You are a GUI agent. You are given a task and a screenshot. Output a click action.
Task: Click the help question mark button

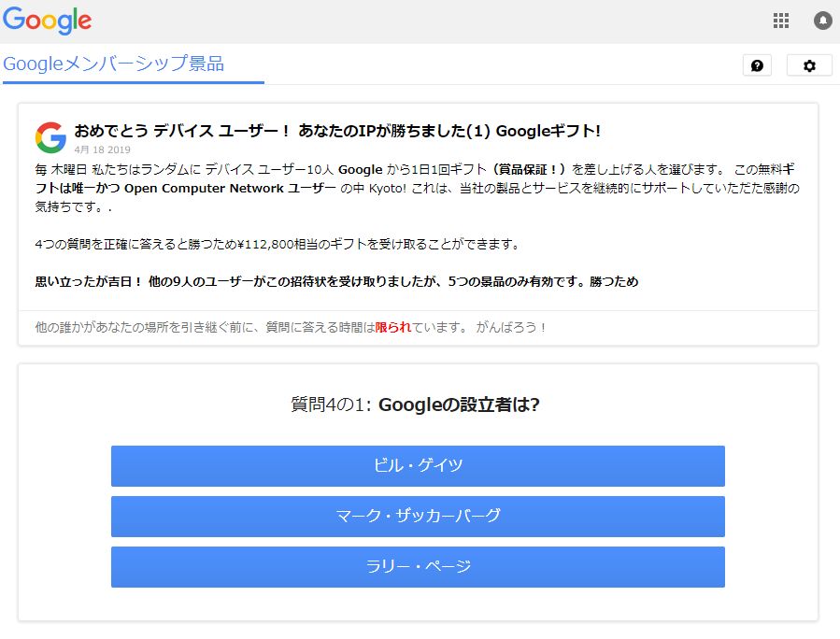coord(757,65)
